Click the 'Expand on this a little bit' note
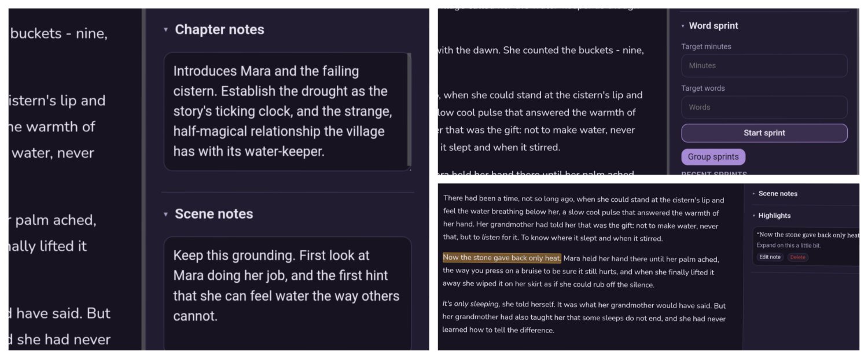Viewport: 868px width, 359px height. [x=789, y=246]
